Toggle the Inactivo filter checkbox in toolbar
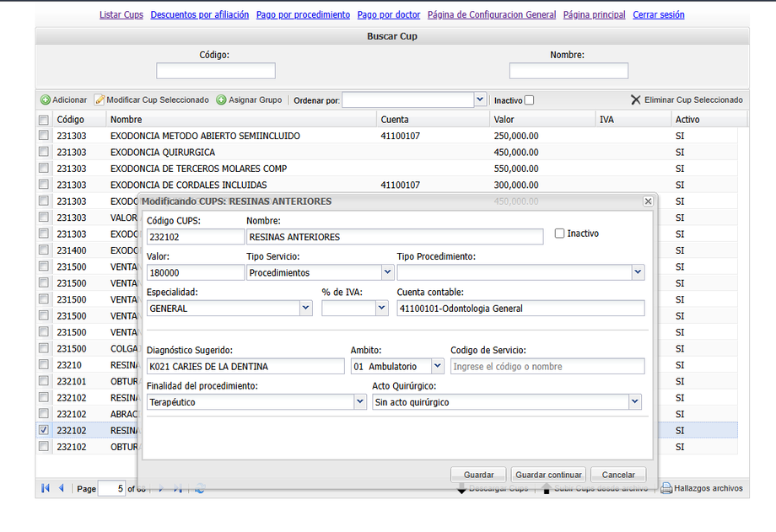The height and width of the screenshot is (532, 776). 529,100
